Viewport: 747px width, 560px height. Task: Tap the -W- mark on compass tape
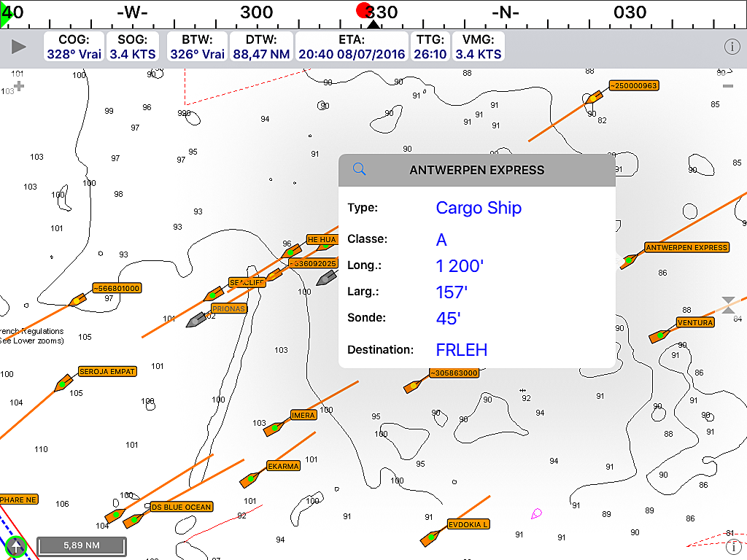[x=132, y=12]
